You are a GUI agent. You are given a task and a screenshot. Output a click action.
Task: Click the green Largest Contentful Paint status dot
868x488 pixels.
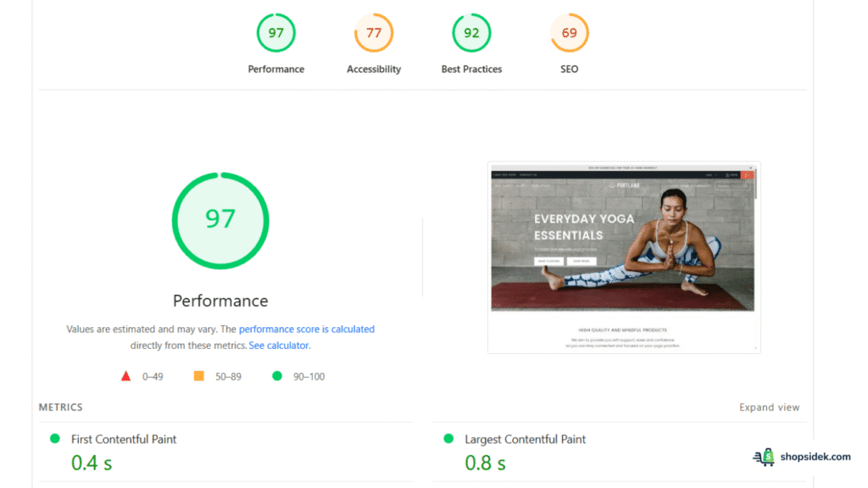449,440
